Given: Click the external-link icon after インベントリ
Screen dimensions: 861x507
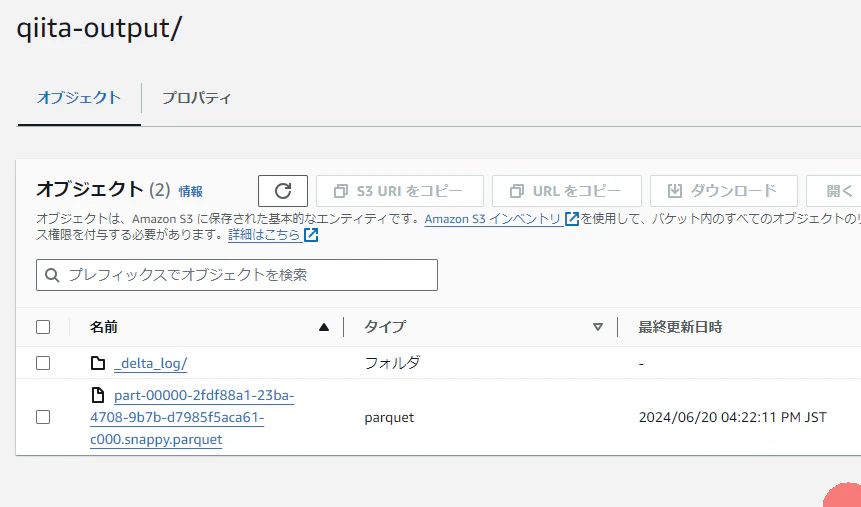Looking at the screenshot, I should point(572,219).
